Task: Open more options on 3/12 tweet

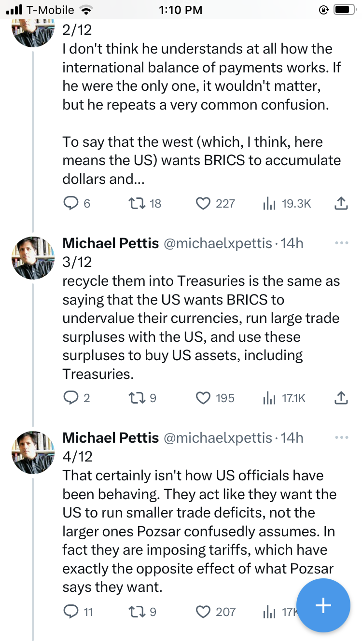Action: (341, 243)
